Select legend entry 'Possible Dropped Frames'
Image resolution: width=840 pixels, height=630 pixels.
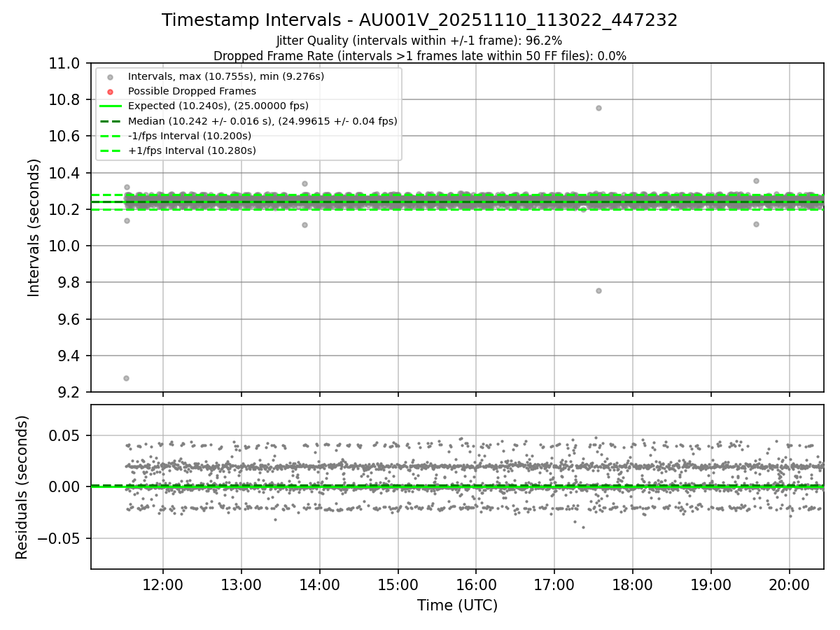(x=192, y=91)
